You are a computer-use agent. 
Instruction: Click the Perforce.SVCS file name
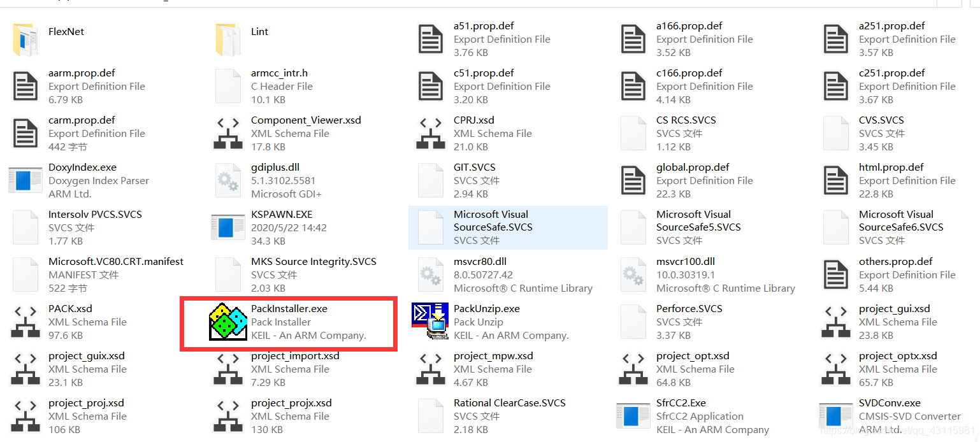tap(689, 309)
